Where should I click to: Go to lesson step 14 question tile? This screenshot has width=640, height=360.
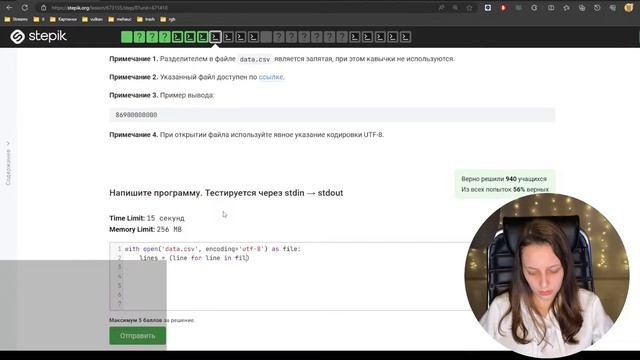[x=291, y=37]
